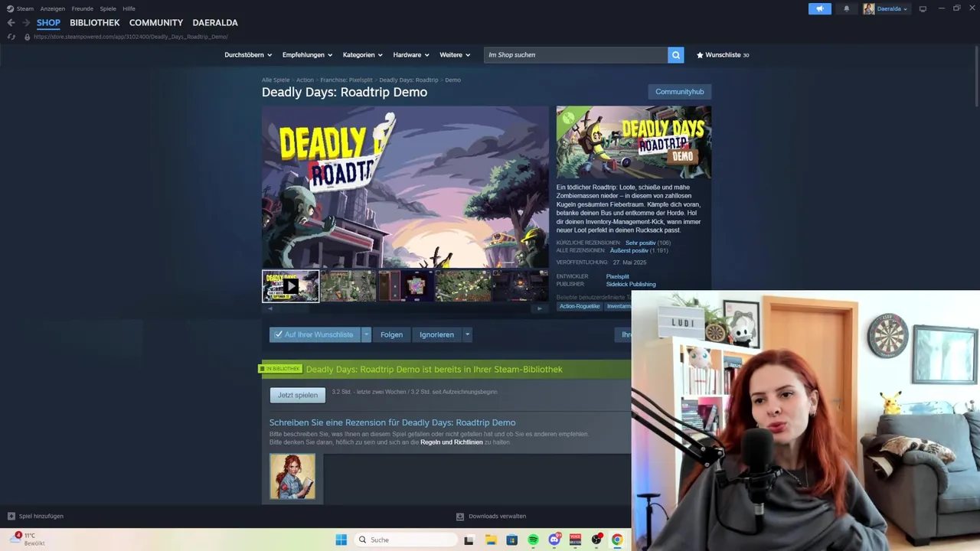Click the Daeralda profile avatar in title bar
The height and width of the screenshot is (551, 980).
pyautogui.click(x=869, y=9)
